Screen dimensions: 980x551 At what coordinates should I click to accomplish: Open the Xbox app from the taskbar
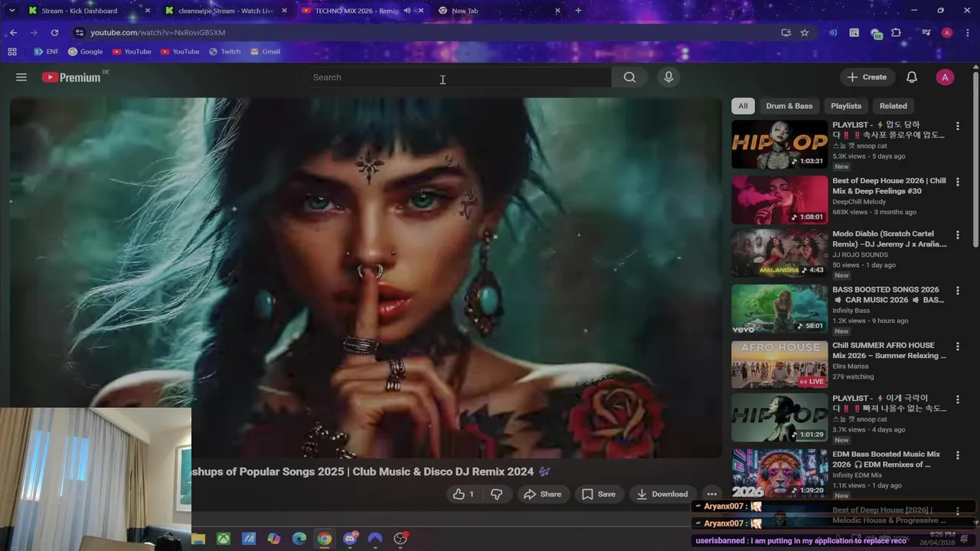(x=223, y=539)
